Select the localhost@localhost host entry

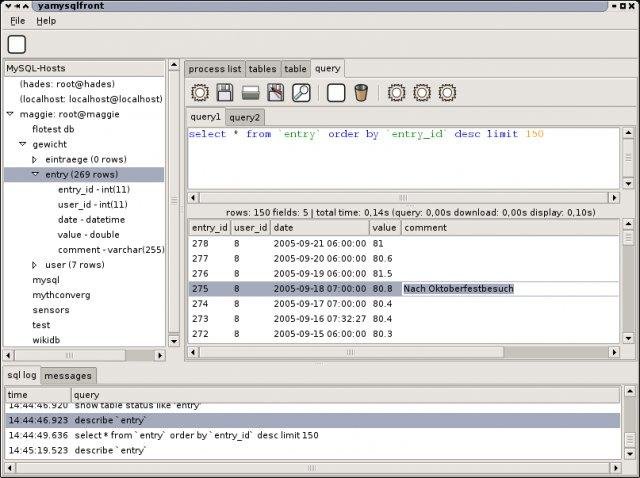point(91,99)
